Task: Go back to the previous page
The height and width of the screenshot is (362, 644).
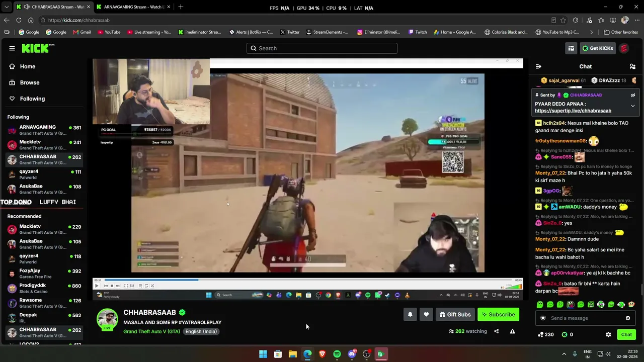Action: click(x=7, y=20)
